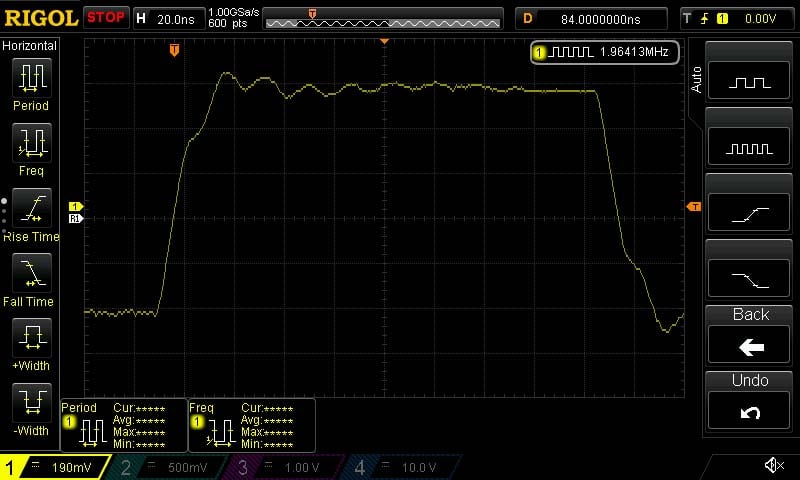Click the orange trigger position T marker on waveform
Image resolution: width=800 pixels, height=480 pixels.
(x=174, y=50)
